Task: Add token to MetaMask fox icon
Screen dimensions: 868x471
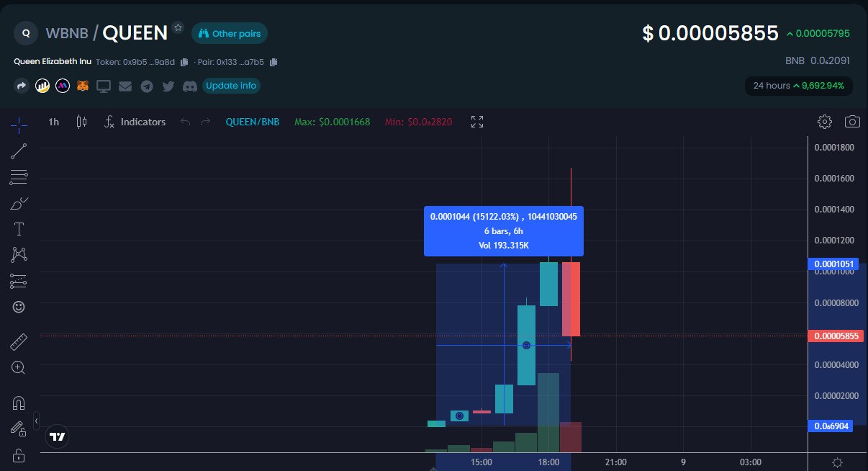Action: (x=83, y=86)
